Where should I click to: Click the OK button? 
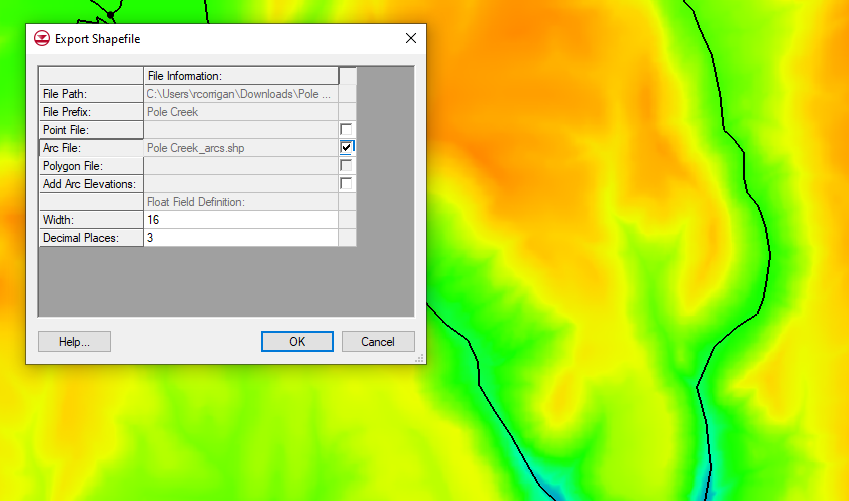click(x=297, y=342)
